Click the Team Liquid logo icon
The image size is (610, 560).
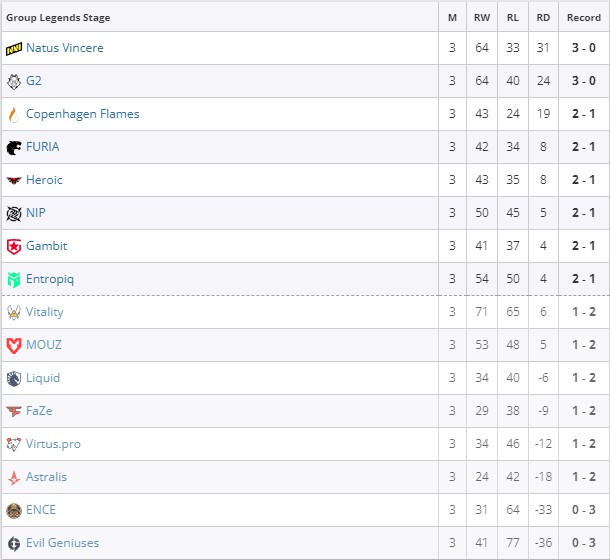pos(13,378)
